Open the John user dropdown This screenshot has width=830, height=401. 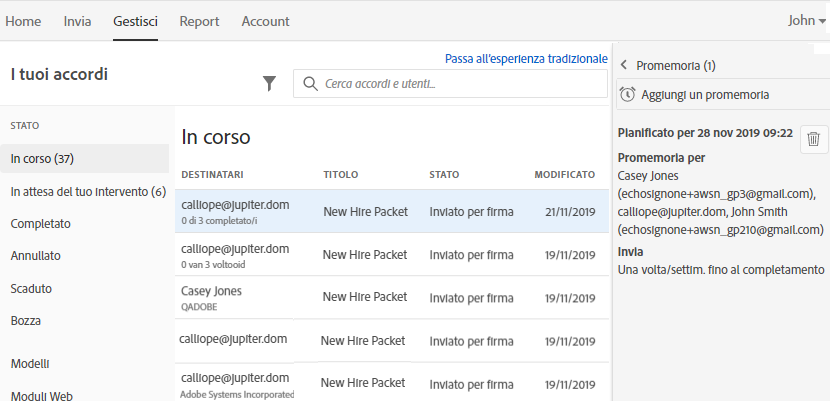(x=806, y=21)
